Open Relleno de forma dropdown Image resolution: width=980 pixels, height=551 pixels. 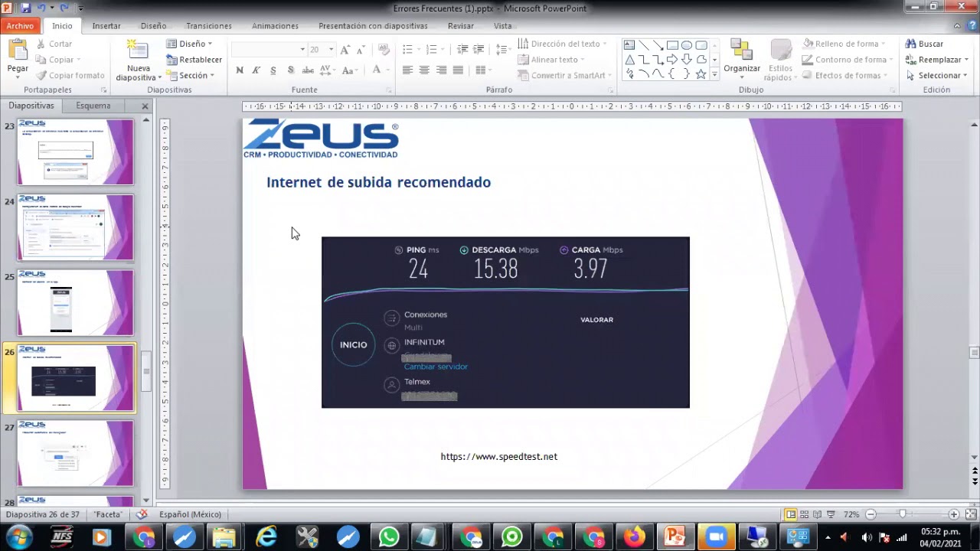click(844, 44)
